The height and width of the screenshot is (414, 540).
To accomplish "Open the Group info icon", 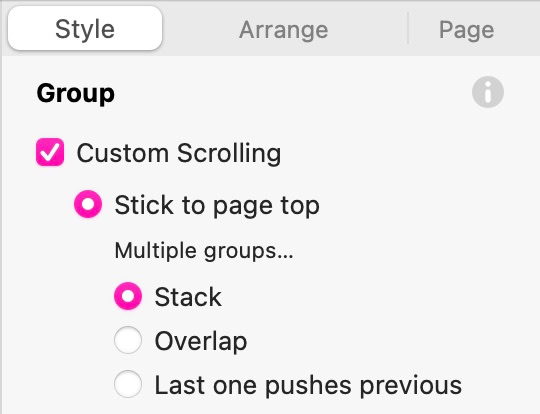I will click(x=488, y=92).
